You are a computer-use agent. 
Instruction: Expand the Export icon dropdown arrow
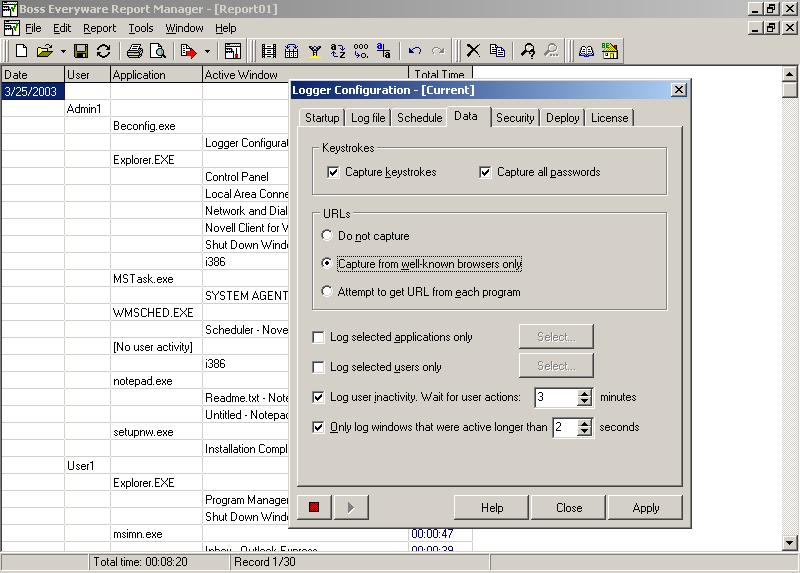pos(207,51)
